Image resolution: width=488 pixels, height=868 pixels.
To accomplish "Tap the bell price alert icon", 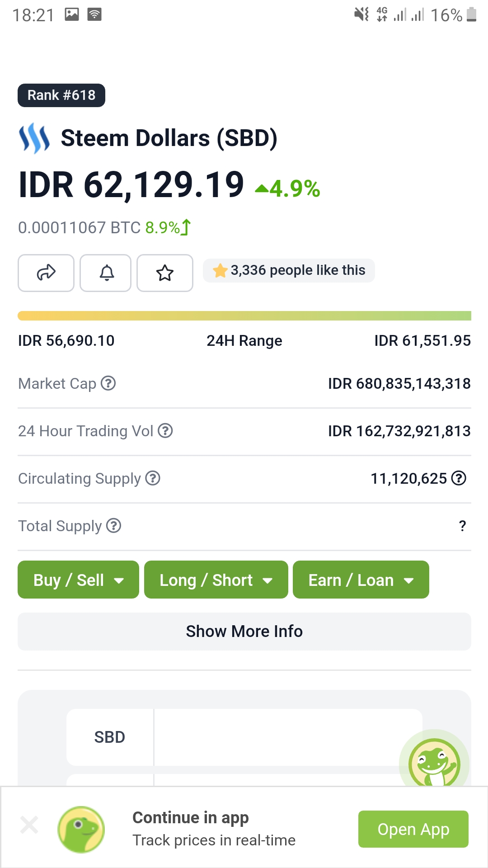I will pos(107,273).
